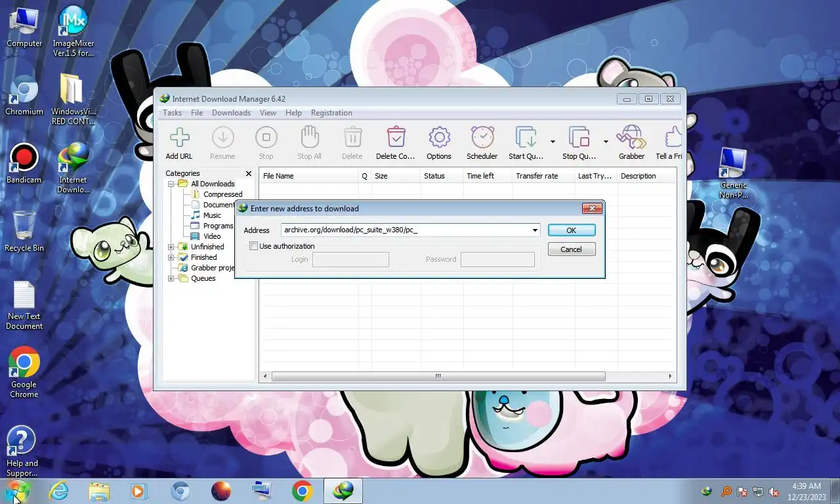The height and width of the screenshot is (504, 840).
Task: Open the View menu
Action: (268, 113)
